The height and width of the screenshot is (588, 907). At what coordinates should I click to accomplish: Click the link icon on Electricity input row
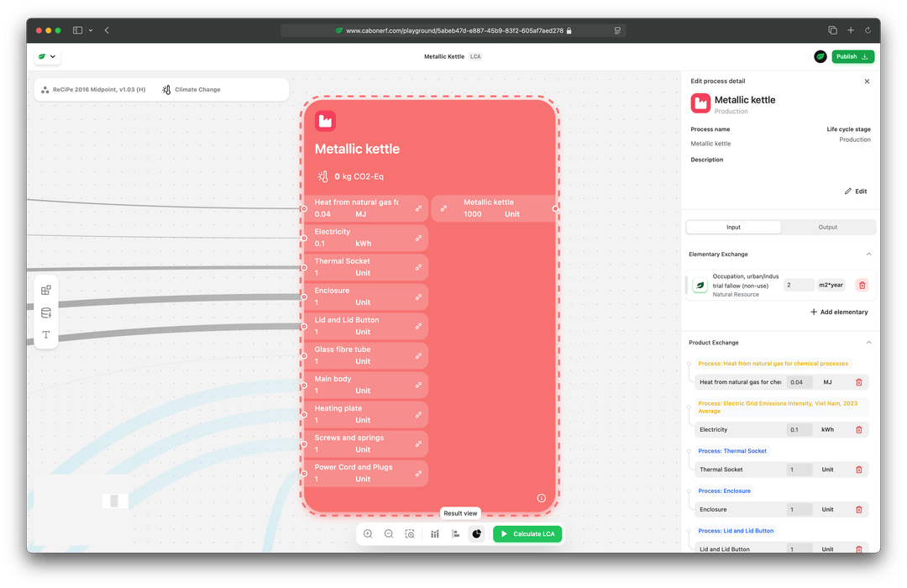(418, 238)
